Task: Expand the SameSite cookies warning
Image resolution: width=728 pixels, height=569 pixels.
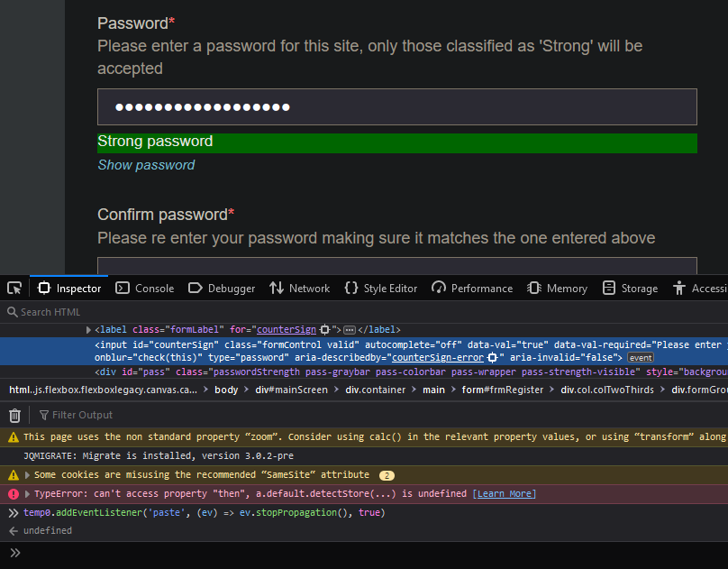Action: [x=27, y=474]
